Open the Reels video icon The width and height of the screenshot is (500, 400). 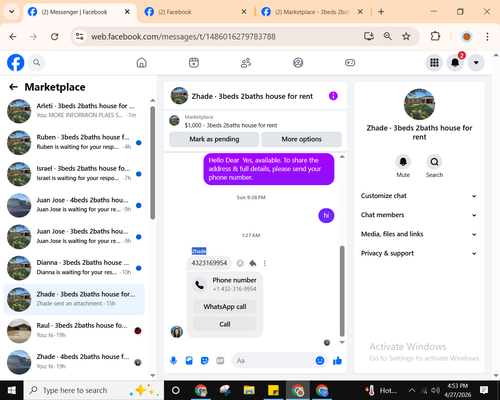(x=194, y=63)
